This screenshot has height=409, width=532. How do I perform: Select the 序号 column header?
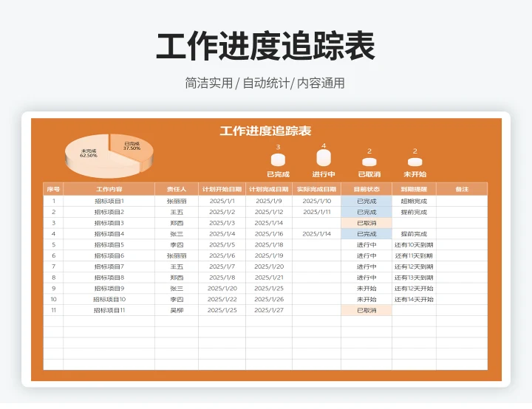(x=53, y=189)
